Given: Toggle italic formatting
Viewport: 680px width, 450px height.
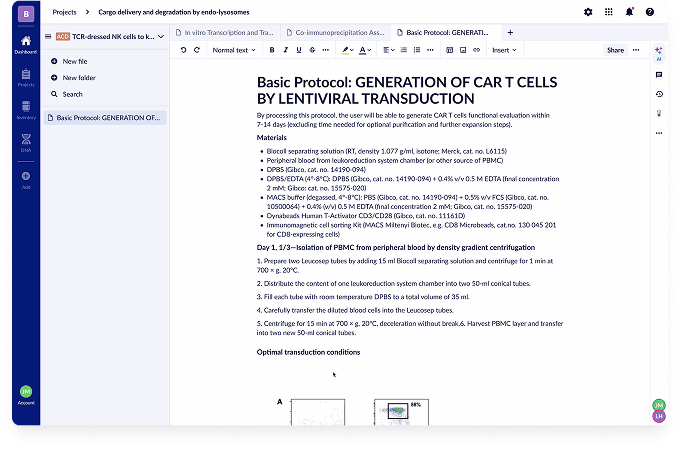Looking at the screenshot, I should tap(285, 50).
